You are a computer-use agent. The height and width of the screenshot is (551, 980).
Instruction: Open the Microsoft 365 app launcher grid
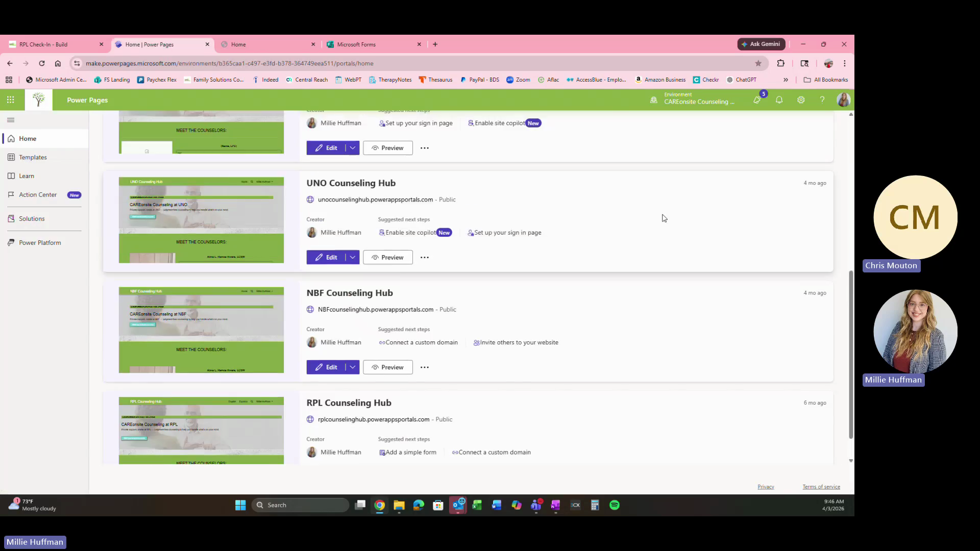(10, 100)
